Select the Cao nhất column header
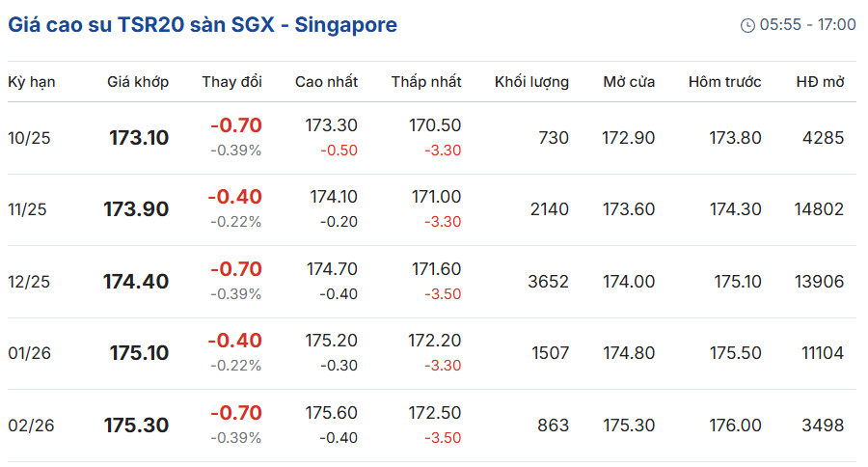 326,82
